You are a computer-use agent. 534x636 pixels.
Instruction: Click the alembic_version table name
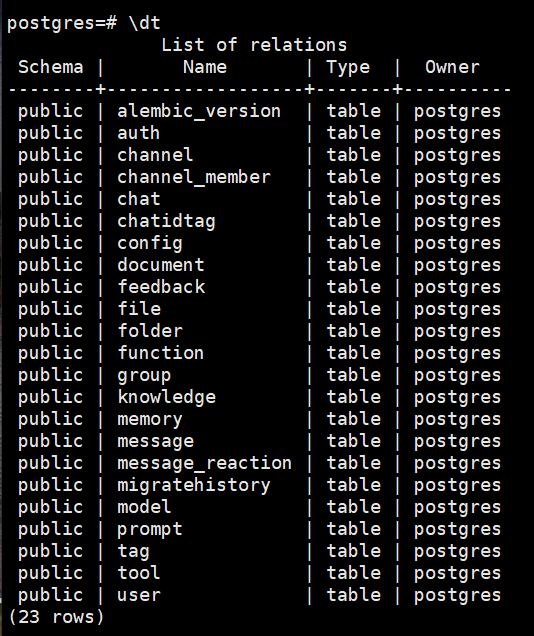(x=199, y=111)
